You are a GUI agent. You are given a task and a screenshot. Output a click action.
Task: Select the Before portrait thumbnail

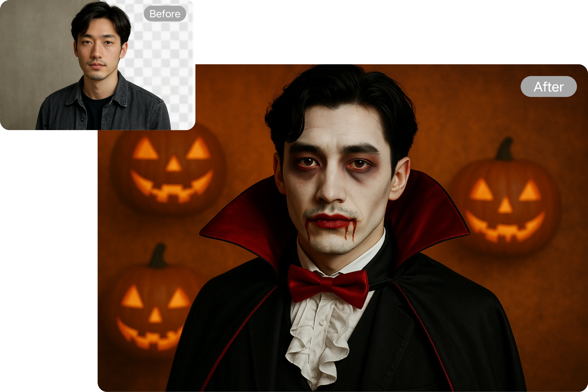pyautogui.click(x=97, y=65)
